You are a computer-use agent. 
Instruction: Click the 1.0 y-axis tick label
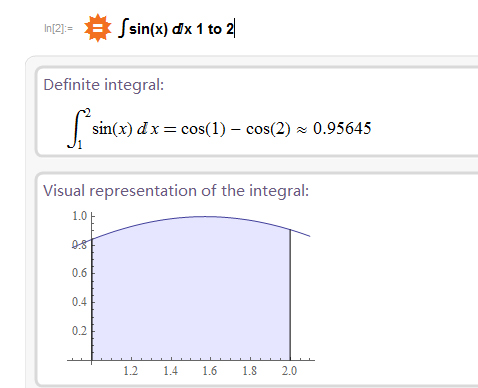pyautogui.click(x=80, y=216)
